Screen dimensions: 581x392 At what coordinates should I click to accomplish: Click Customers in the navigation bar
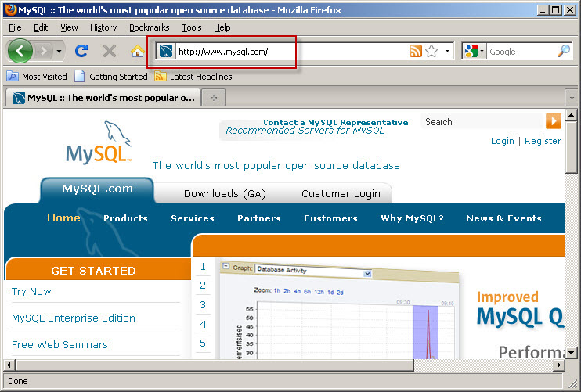tap(330, 218)
